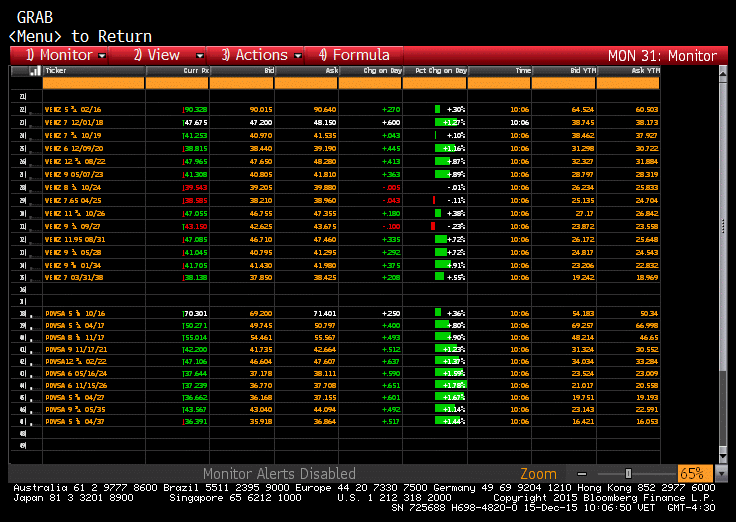Click the grip handle on right edge
Screen dimensions: 736x522
[x=723, y=227]
